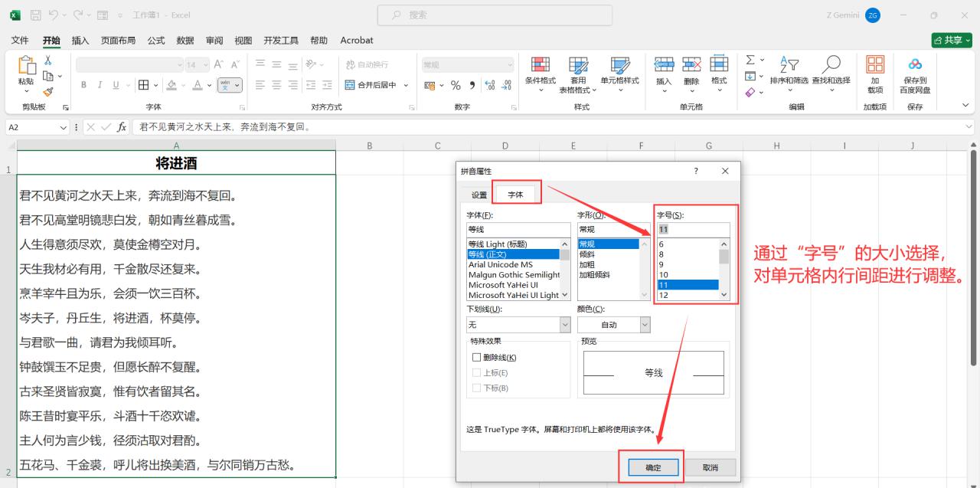Switch to the 公式 Formulas tab
980x488 pixels.
coord(156,41)
